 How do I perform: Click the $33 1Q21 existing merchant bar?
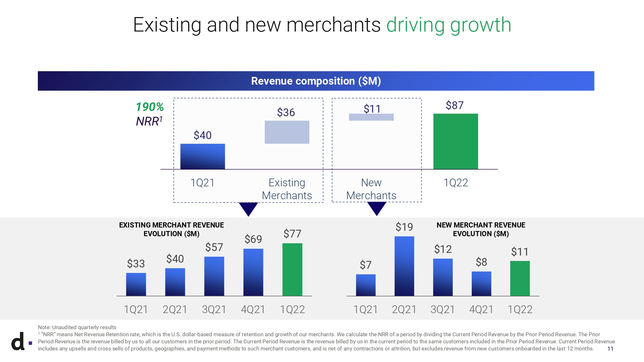pos(136,284)
